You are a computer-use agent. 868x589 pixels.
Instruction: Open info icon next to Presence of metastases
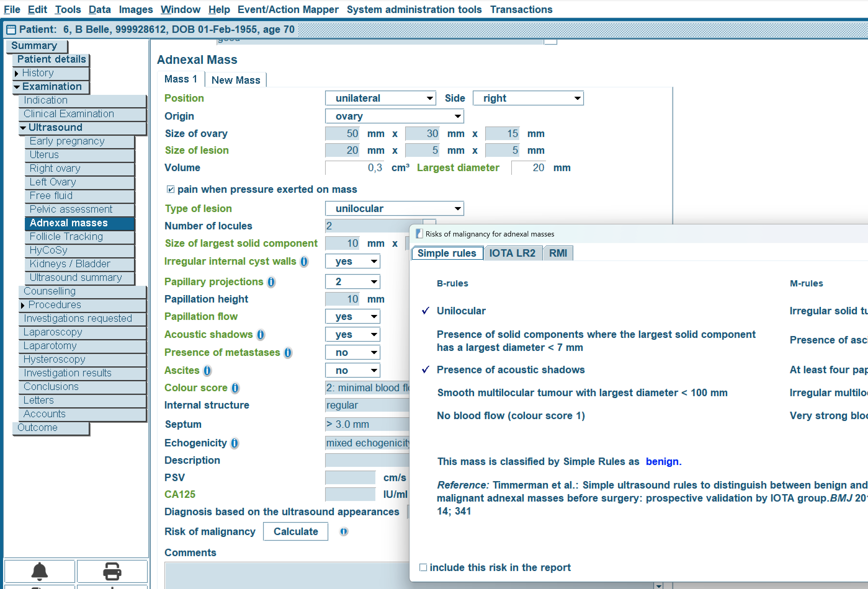coord(288,352)
